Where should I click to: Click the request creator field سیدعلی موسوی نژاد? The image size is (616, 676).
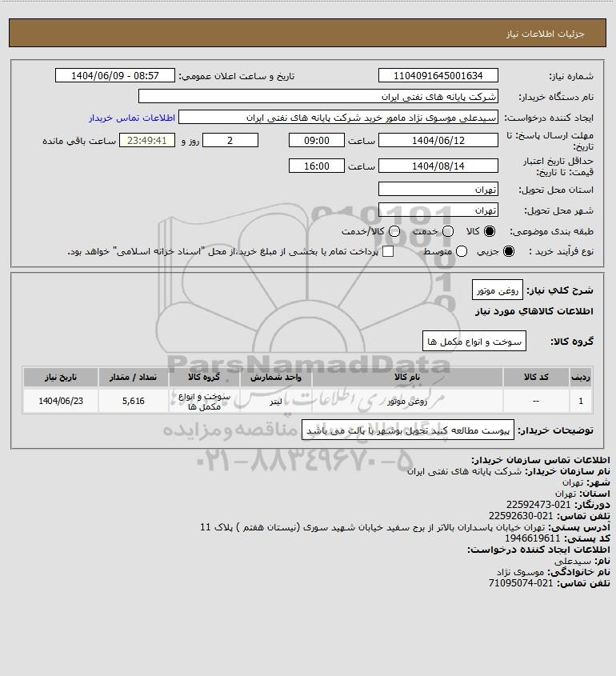point(338,118)
